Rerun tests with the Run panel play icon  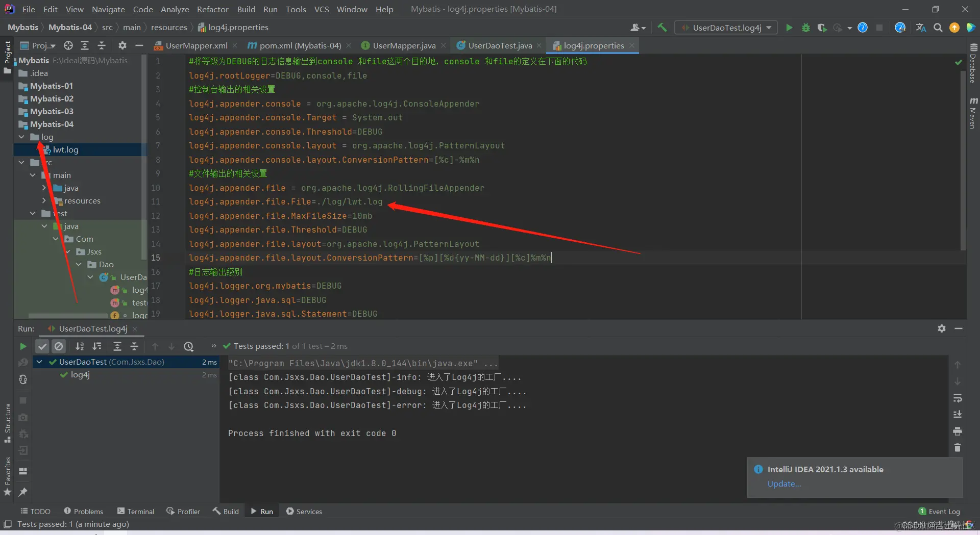click(23, 346)
